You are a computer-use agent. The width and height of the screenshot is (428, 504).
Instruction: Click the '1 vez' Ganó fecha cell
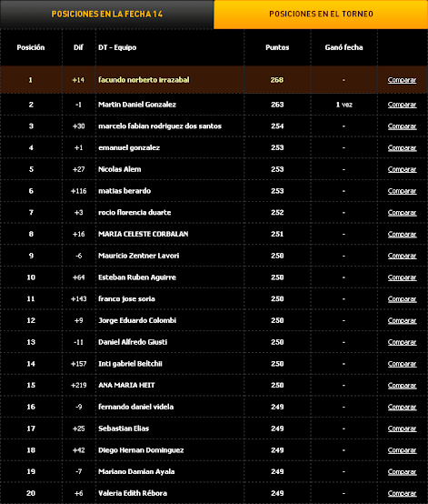pos(343,105)
